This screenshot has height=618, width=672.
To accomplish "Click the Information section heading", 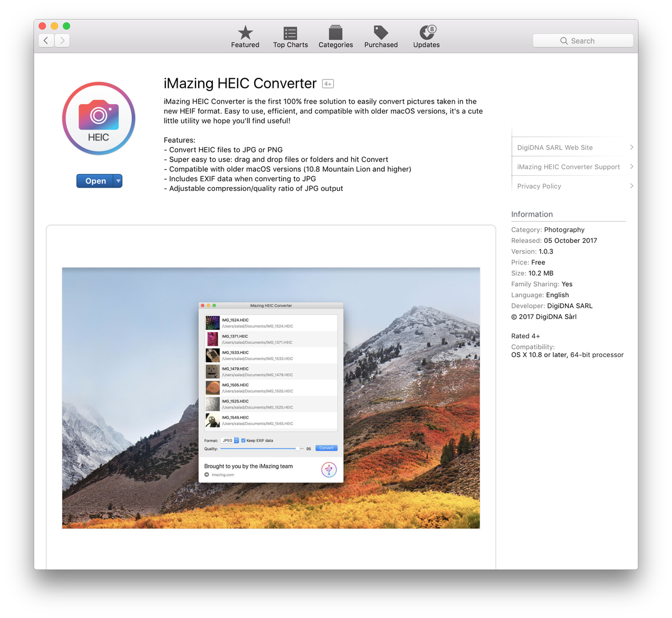I will coord(532,214).
